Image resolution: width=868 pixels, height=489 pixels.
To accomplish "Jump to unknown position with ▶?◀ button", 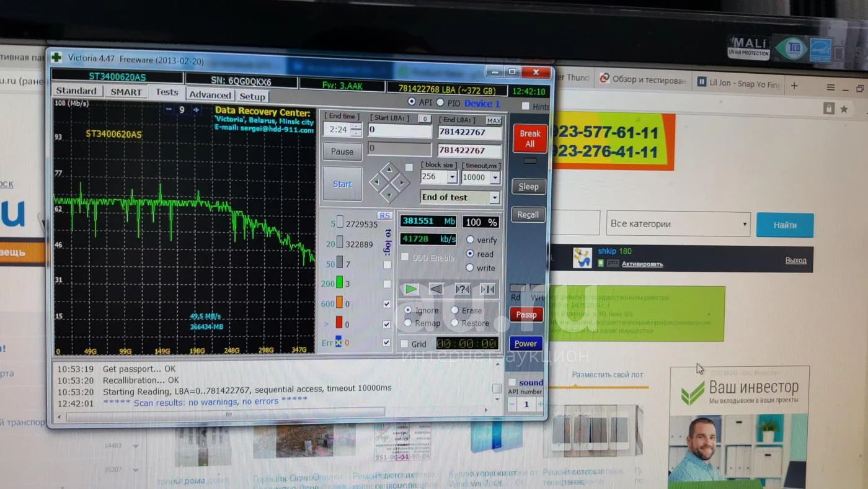I will pyautogui.click(x=462, y=289).
